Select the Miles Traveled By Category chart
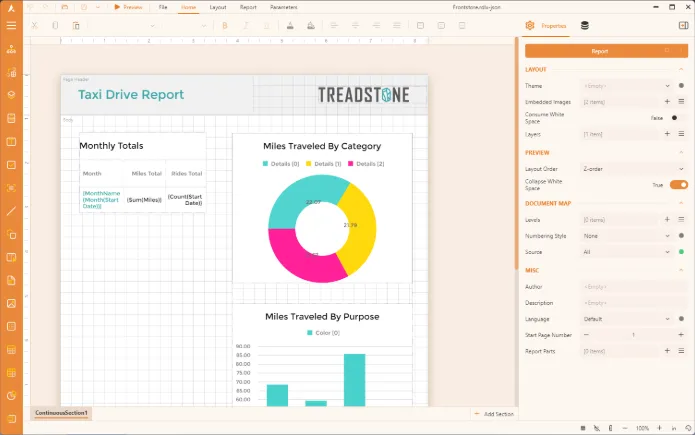Viewport: 695px width, 435px height. pyautogui.click(x=322, y=208)
